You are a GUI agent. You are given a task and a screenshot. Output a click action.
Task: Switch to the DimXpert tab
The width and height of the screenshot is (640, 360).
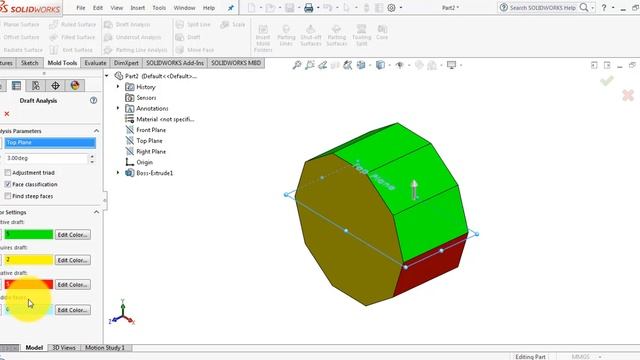pyautogui.click(x=126, y=63)
